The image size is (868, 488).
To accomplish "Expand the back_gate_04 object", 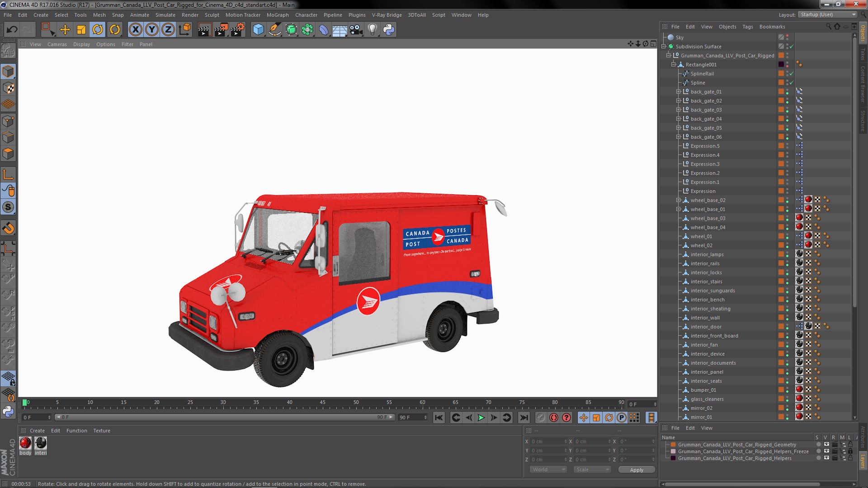I will click(x=678, y=119).
